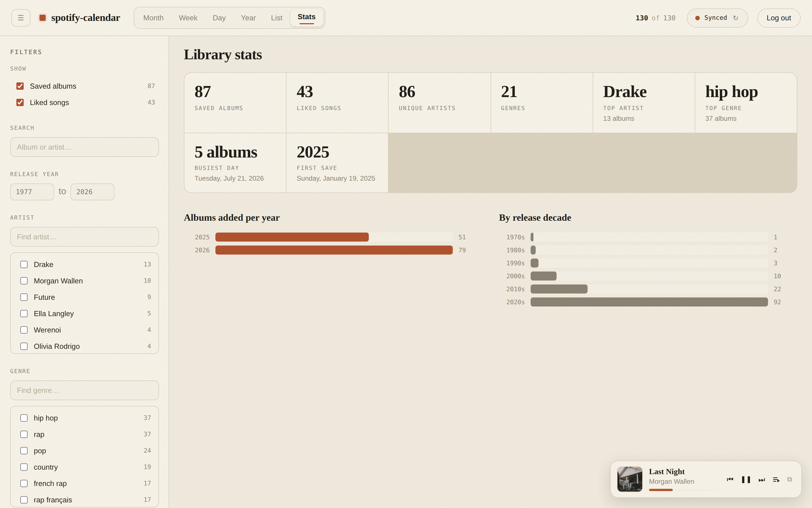Show the List view tab
This screenshot has height=508, width=812.
coord(277,18)
